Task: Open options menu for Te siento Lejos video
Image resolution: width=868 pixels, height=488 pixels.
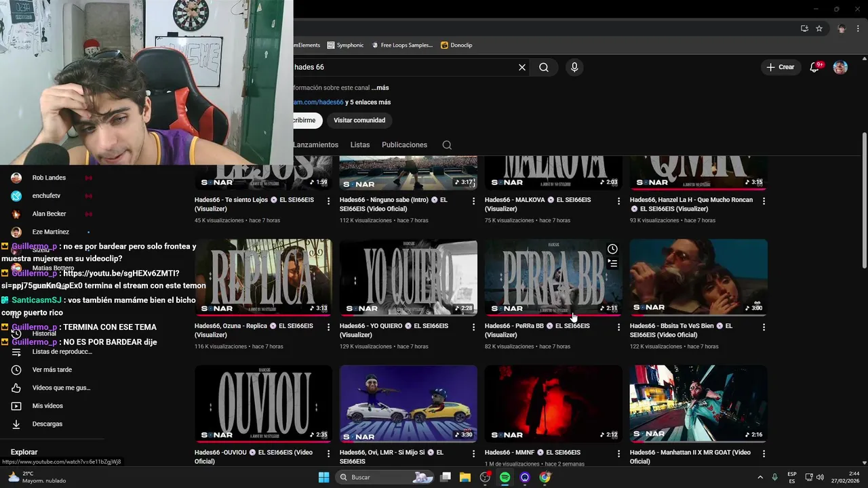Action: (x=328, y=201)
